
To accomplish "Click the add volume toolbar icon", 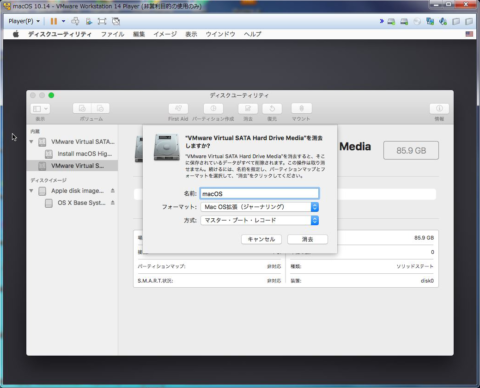I will (x=82, y=109).
